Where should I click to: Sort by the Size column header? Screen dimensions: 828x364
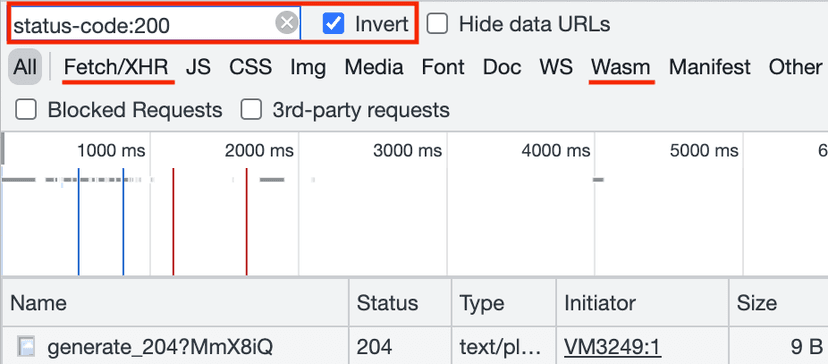pos(778,303)
